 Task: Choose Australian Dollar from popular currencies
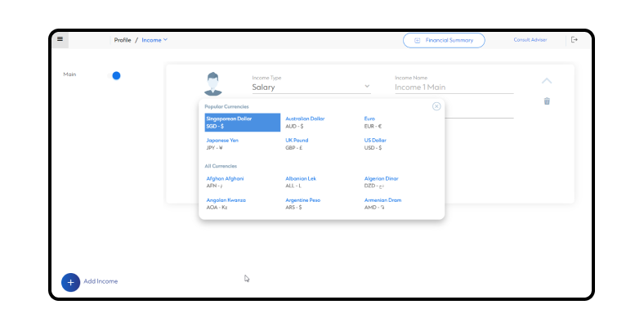[x=305, y=123]
